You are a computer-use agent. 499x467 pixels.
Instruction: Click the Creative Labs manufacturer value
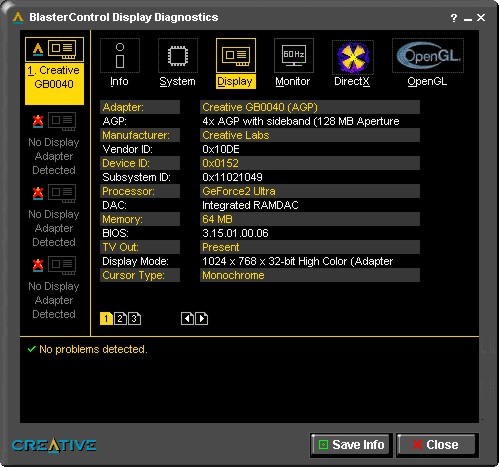(x=310, y=135)
